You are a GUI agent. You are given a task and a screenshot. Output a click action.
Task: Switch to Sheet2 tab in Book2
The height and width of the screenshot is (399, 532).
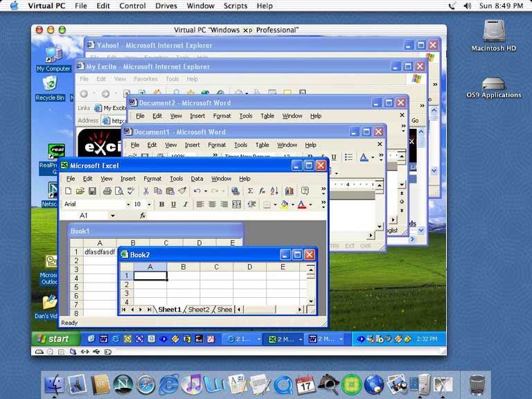199,310
